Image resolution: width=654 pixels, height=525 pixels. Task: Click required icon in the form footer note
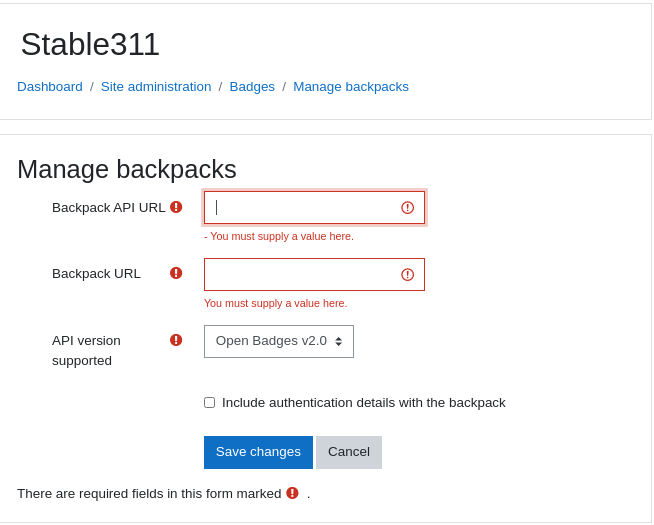click(x=292, y=493)
